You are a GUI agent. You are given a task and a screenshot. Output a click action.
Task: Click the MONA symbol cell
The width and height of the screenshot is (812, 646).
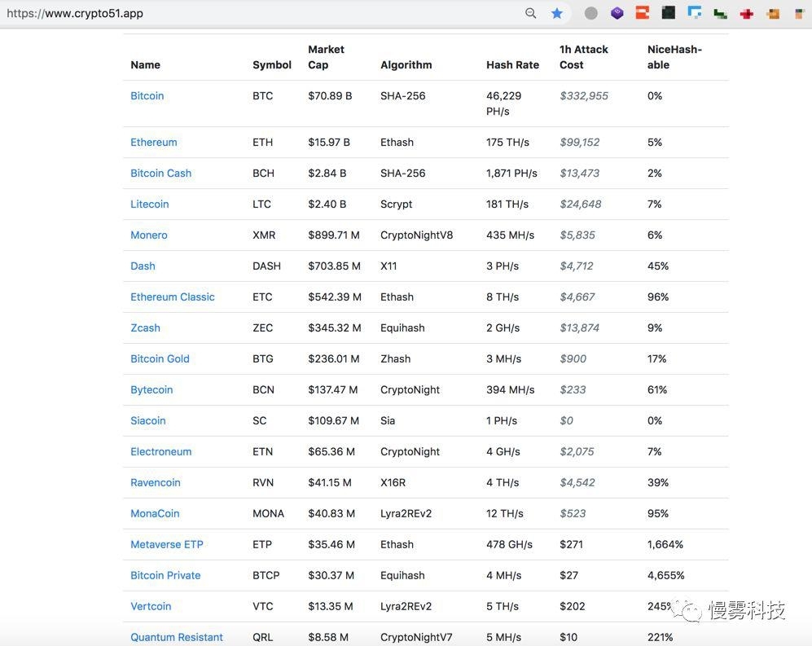(x=268, y=514)
